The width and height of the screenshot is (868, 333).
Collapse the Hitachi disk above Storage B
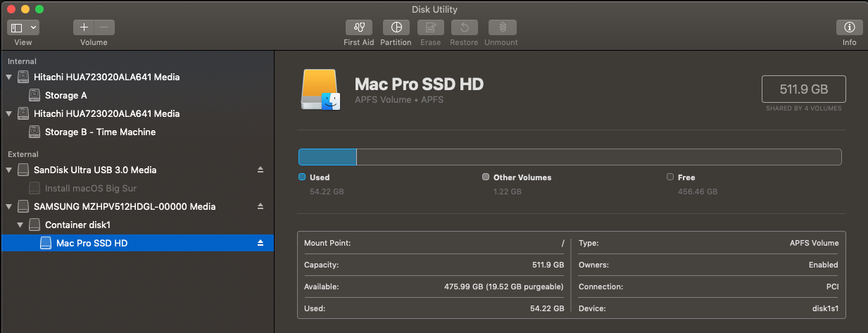(9, 113)
